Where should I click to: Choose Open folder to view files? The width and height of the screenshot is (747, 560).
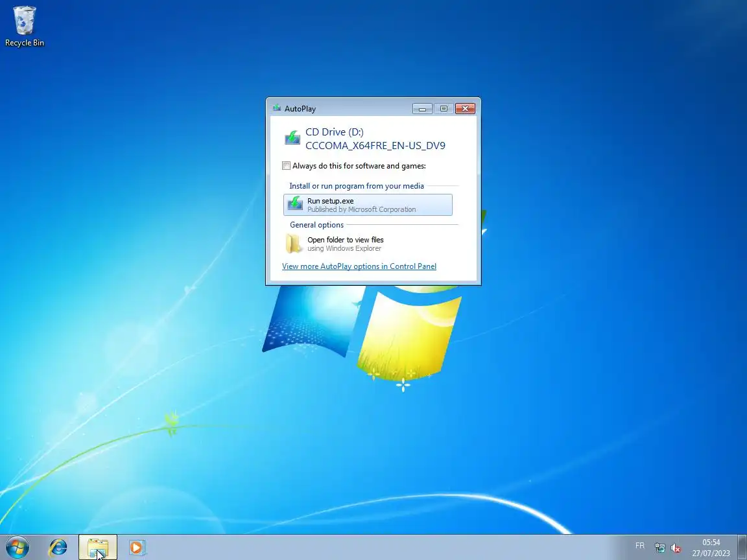[368, 244]
